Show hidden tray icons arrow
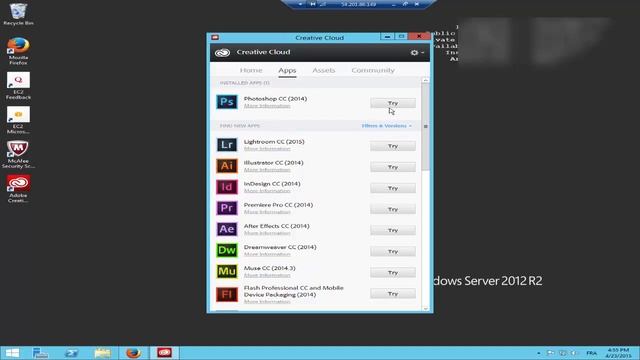640x360 pixels. [539, 353]
